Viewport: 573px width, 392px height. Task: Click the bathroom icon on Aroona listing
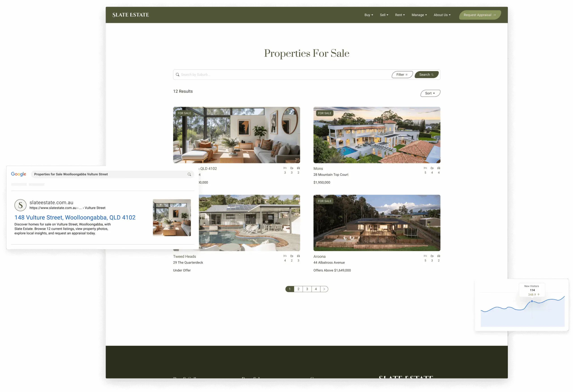(x=432, y=256)
